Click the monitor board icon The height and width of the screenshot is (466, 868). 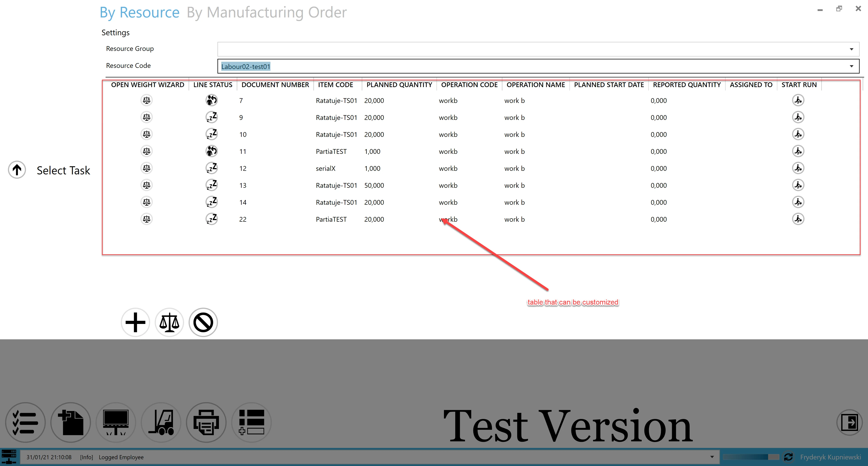coord(116,422)
